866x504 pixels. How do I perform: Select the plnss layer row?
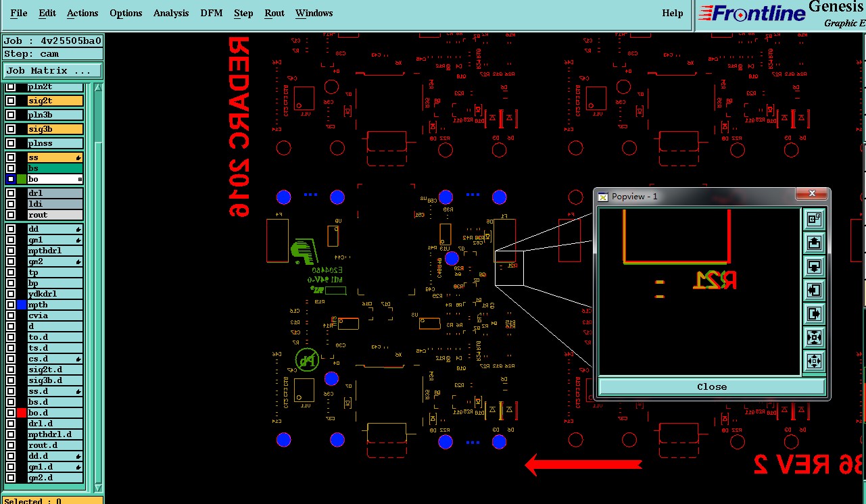click(55, 143)
